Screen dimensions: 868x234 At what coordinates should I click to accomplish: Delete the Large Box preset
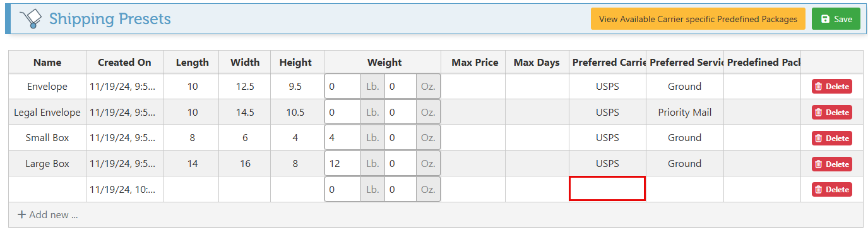(832, 164)
